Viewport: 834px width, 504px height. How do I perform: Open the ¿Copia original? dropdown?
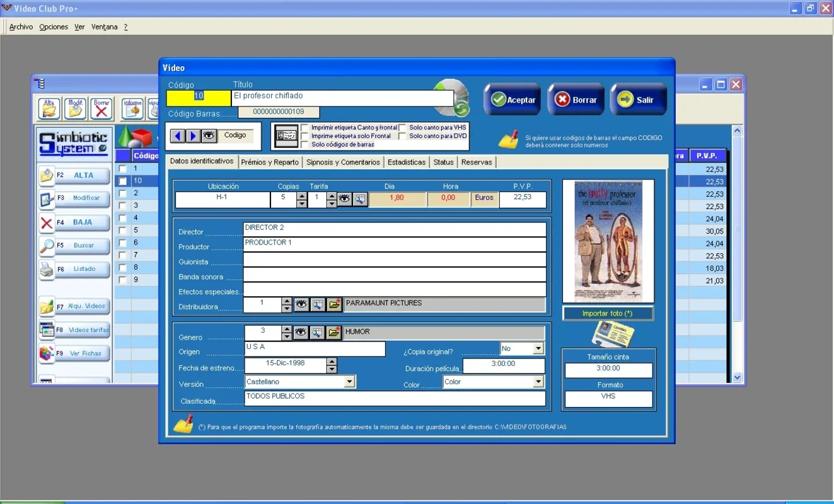pos(538,348)
